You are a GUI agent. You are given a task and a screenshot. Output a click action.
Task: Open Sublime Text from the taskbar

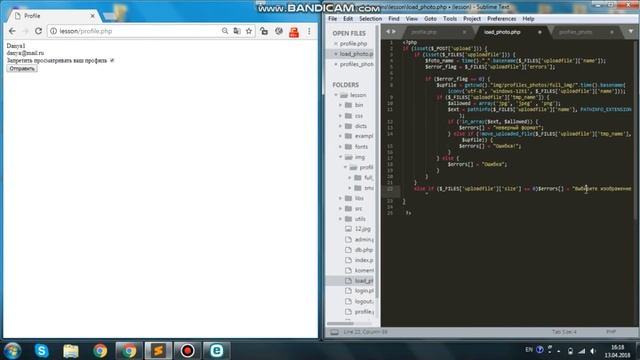[158, 351]
